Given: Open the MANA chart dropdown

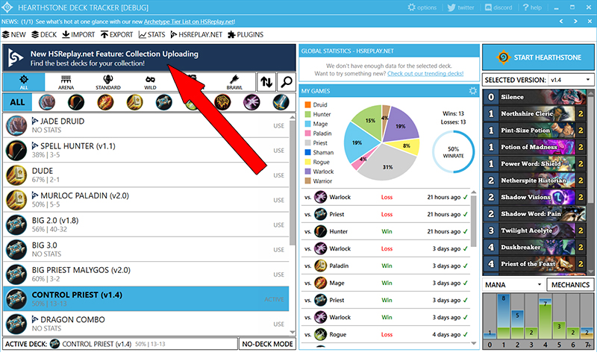Looking at the screenshot, I should click(513, 285).
